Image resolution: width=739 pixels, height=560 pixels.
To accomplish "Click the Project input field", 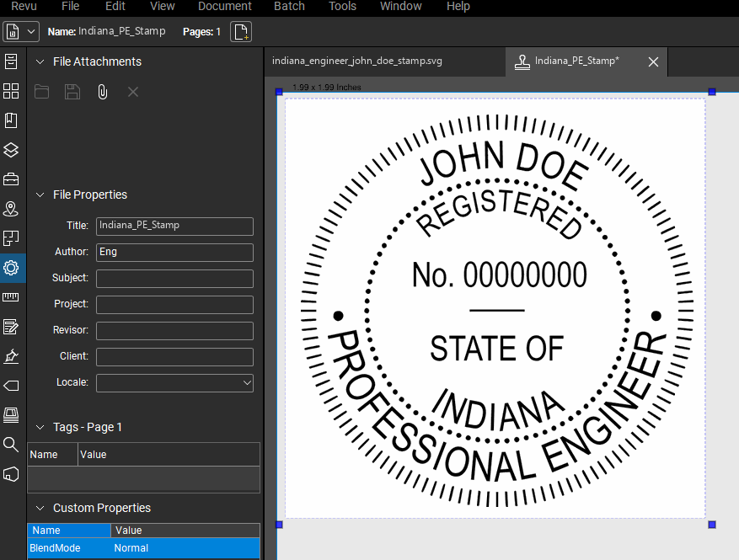I will [x=175, y=305].
